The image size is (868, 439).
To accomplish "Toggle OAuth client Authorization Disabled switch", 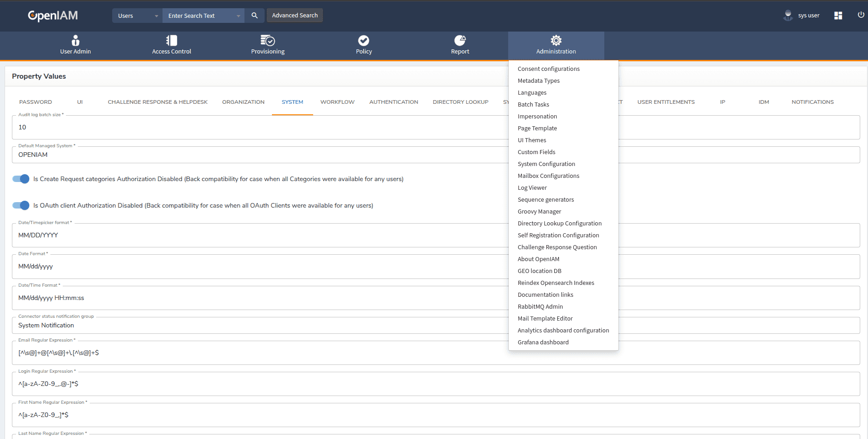I will pyautogui.click(x=21, y=205).
